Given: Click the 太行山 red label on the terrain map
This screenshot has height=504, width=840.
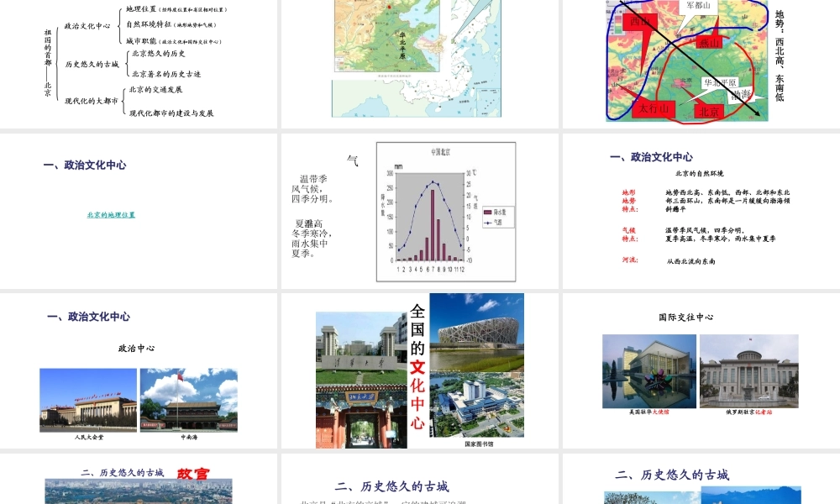Looking at the screenshot, I should point(653,108).
